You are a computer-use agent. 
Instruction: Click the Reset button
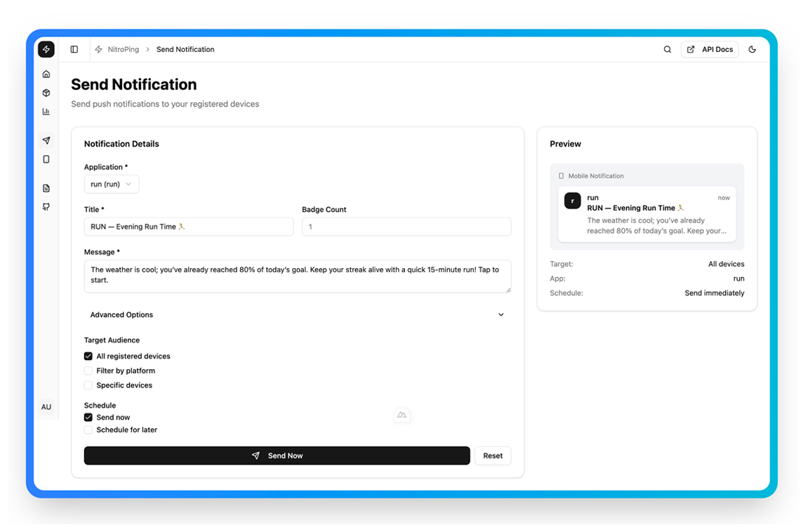(x=493, y=455)
